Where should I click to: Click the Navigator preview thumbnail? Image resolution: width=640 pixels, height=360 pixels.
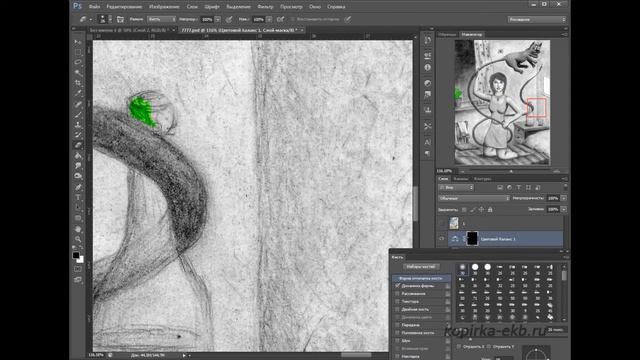point(502,102)
